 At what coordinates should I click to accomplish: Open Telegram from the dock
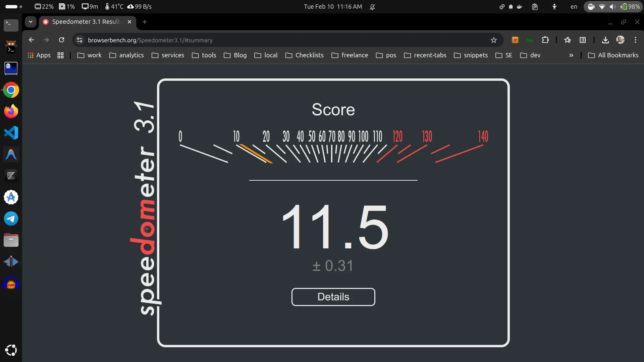pos(11,219)
